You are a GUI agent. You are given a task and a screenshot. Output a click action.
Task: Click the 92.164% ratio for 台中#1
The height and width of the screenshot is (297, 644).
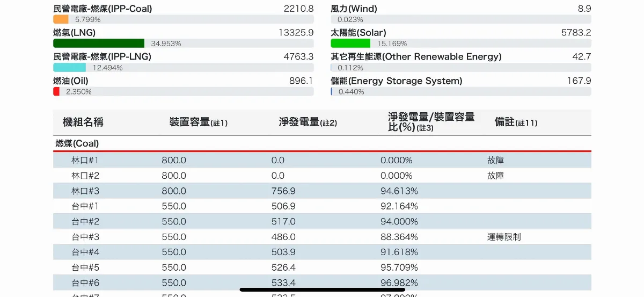[x=399, y=206]
